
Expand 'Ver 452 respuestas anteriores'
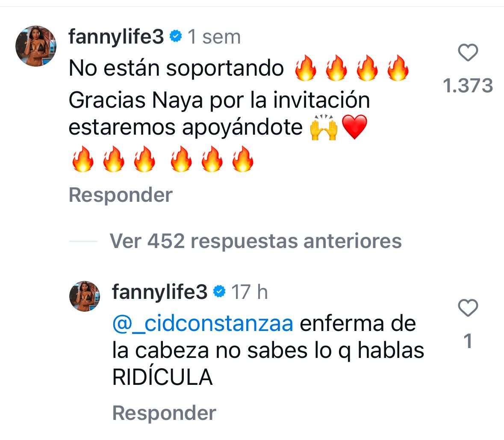pyautogui.click(x=255, y=241)
